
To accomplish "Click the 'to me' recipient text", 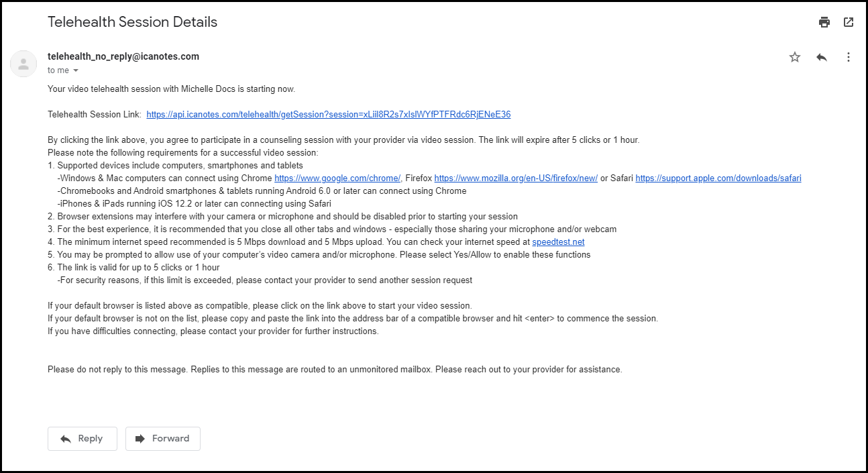I will pyautogui.click(x=58, y=70).
